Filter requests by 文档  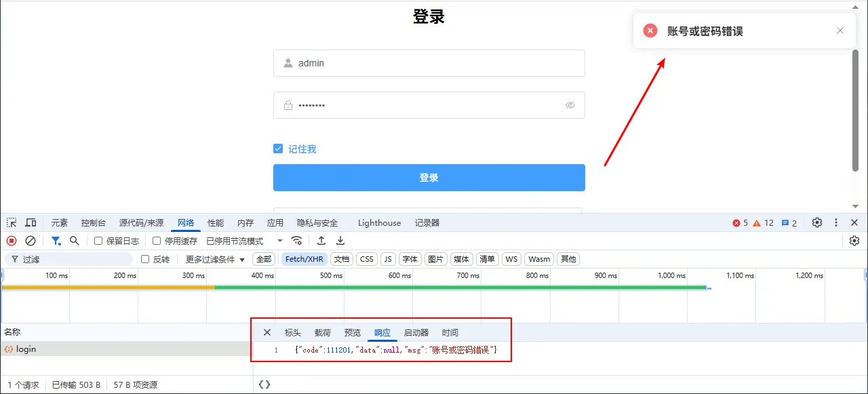[x=342, y=259]
